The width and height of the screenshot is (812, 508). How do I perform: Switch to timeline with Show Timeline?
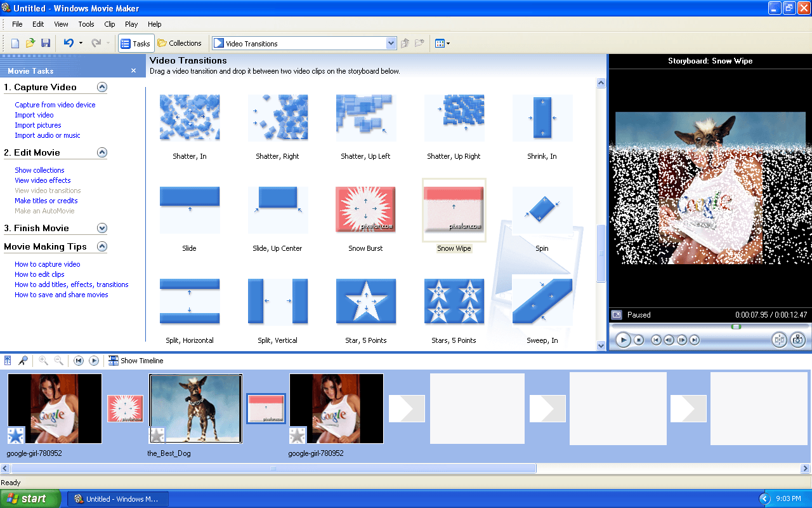(136, 361)
